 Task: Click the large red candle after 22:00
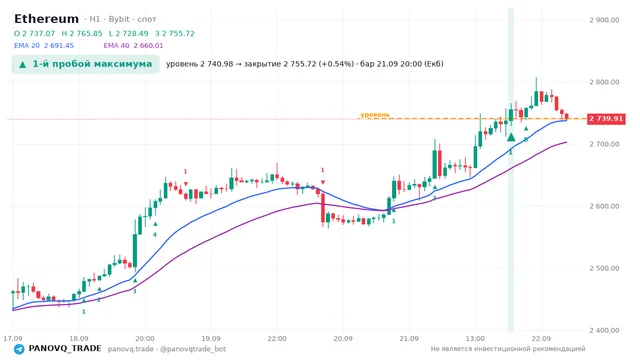click(x=323, y=208)
